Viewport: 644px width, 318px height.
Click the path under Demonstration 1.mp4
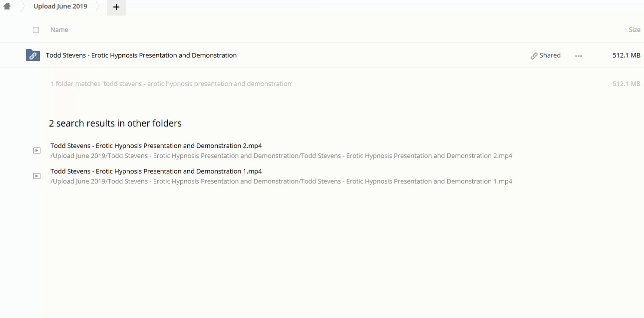click(x=281, y=181)
